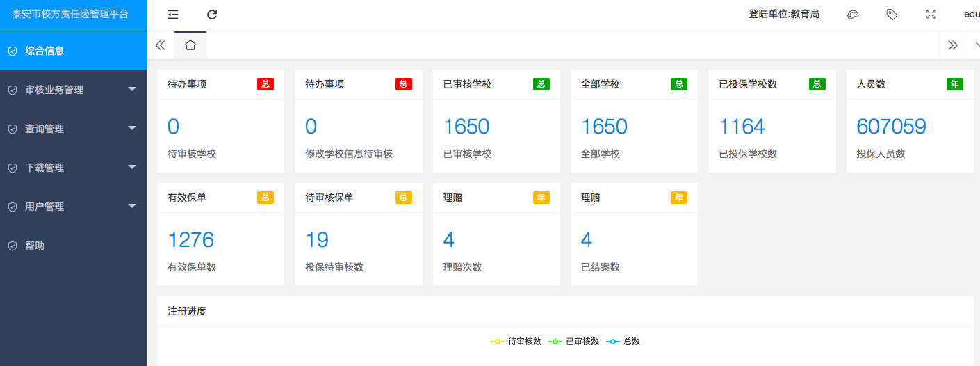980x366 pixels.
Task: Toggle 已审核数 legend series
Action: click(573, 342)
